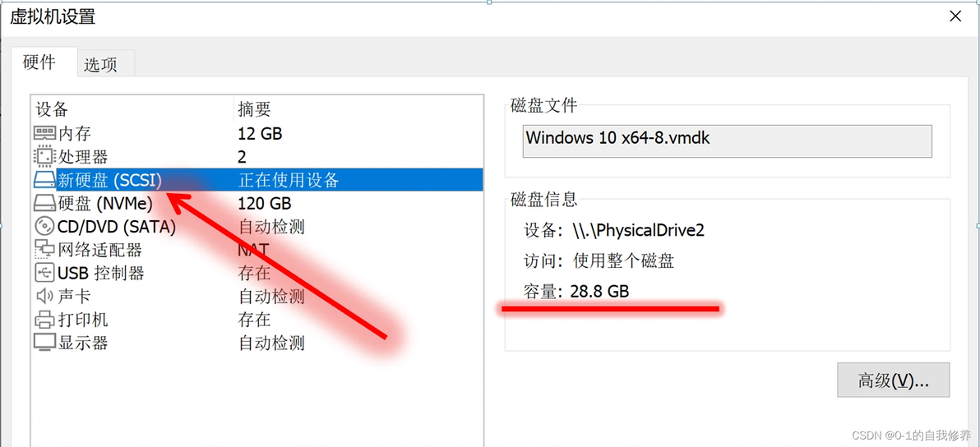Select the 硬盘 (NVMe) 120 GB row

point(257,204)
